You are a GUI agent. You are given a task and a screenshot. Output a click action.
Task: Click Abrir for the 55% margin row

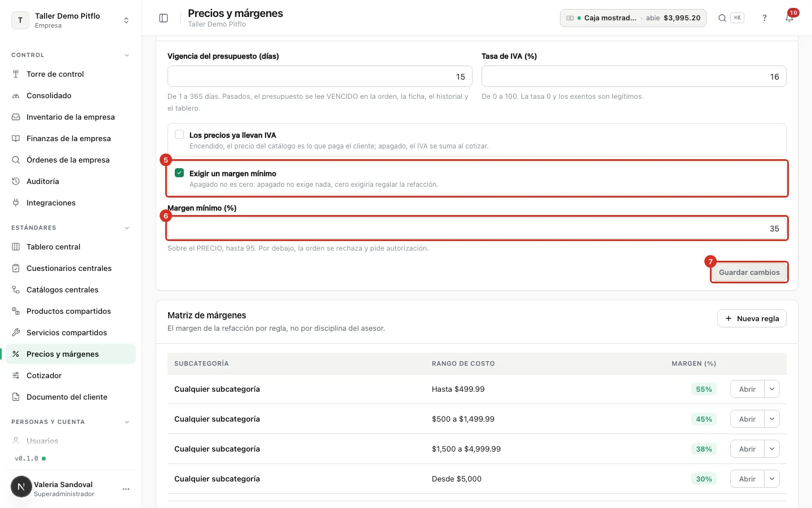point(747,389)
